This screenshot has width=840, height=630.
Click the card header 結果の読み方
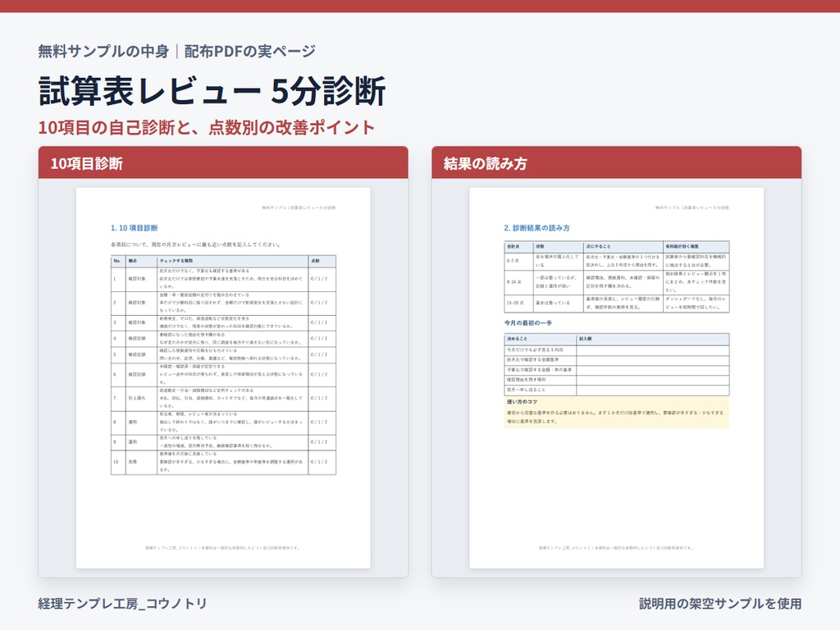tap(617, 163)
